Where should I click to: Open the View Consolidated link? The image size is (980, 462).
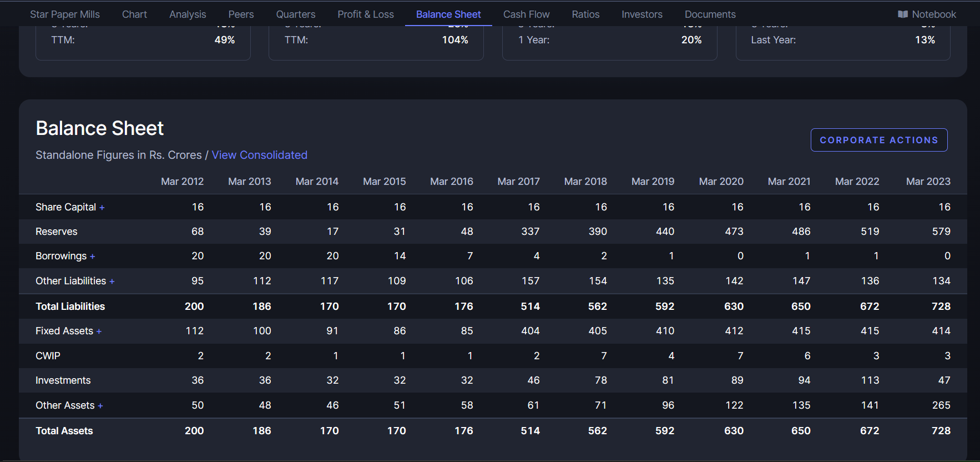pyautogui.click(x=259, y=155)
